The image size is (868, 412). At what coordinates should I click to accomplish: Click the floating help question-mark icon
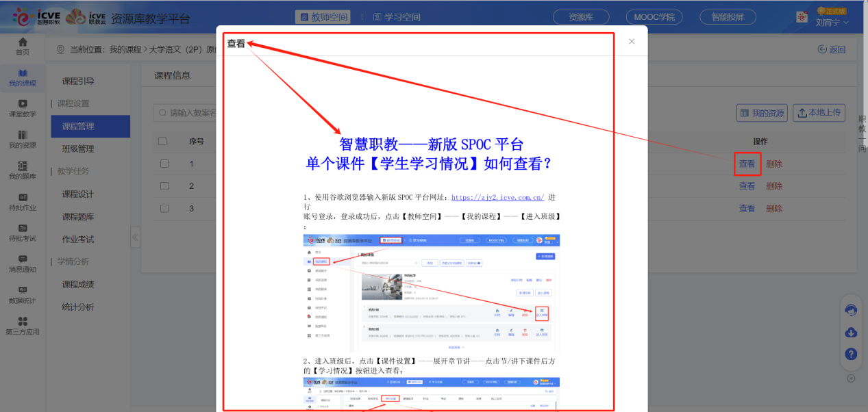[850, 355]
